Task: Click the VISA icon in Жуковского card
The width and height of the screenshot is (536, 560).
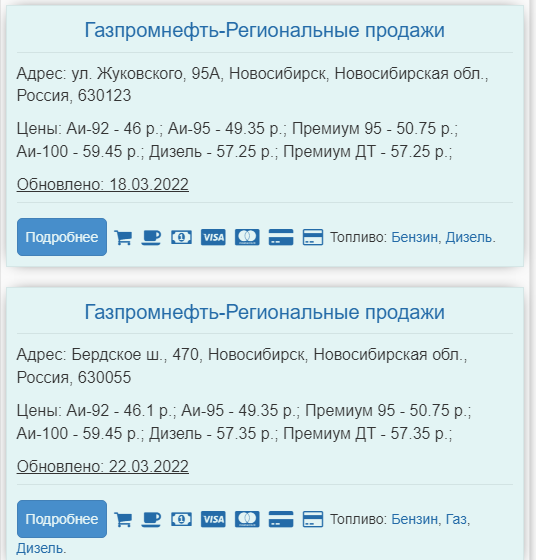Action: pyautogui.click(x=213, y=238)
